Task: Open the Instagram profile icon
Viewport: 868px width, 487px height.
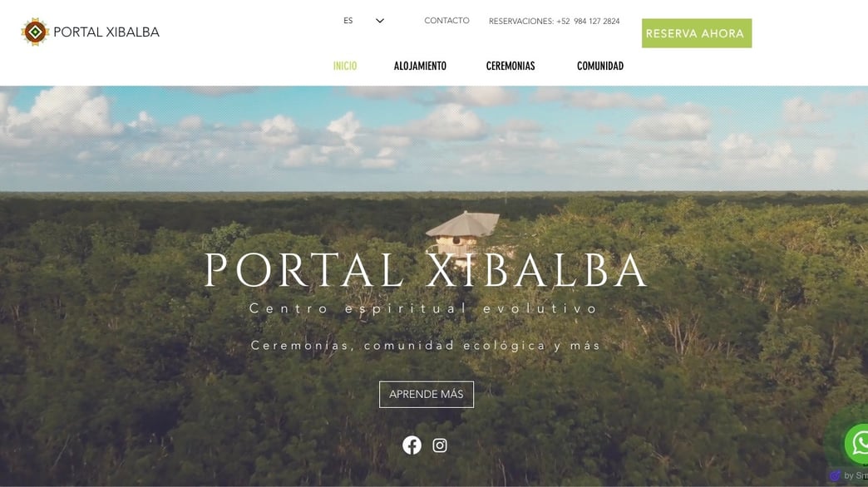Action: point(440,445)
